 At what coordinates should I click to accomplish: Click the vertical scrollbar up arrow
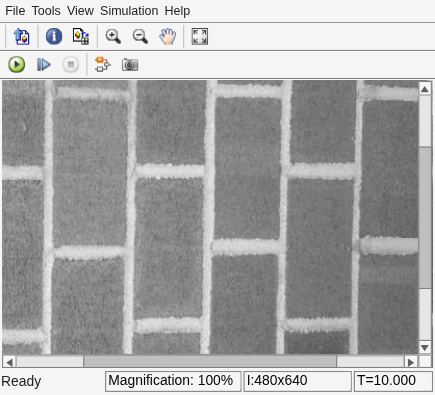[x=425, y=89]
